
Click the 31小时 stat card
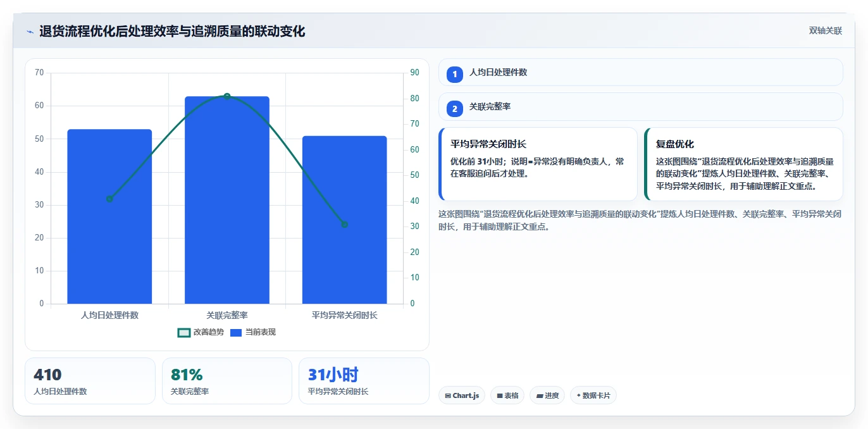coord(364,381)
